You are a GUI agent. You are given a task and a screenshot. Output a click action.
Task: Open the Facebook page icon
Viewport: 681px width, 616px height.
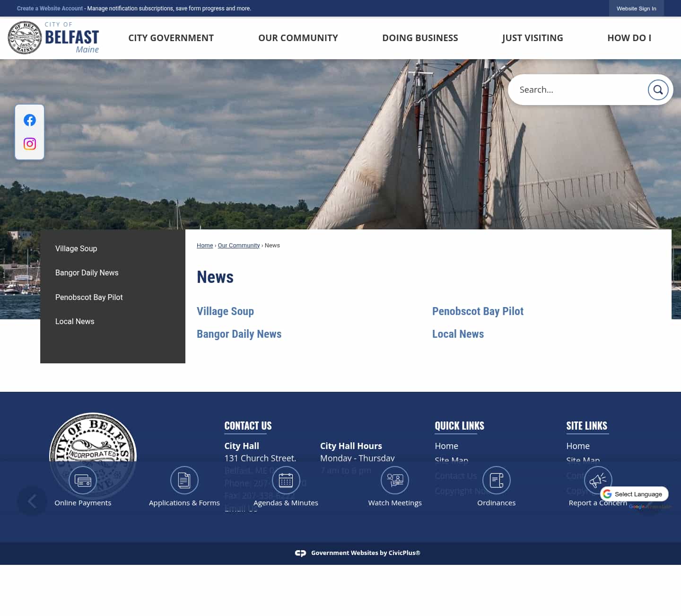[x=29, y=120]
